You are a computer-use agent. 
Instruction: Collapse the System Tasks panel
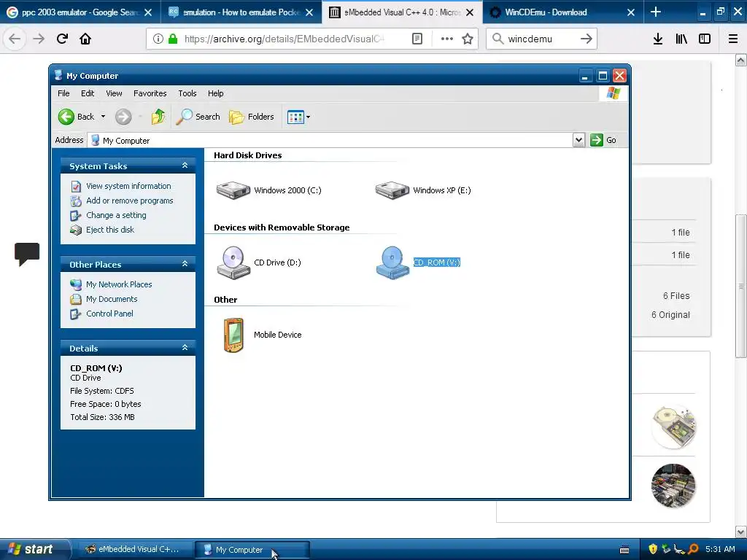point(185,166)
